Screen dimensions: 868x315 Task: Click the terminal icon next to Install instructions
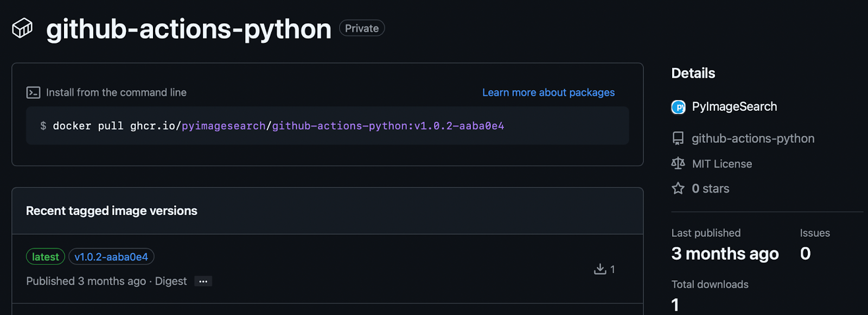33,93
